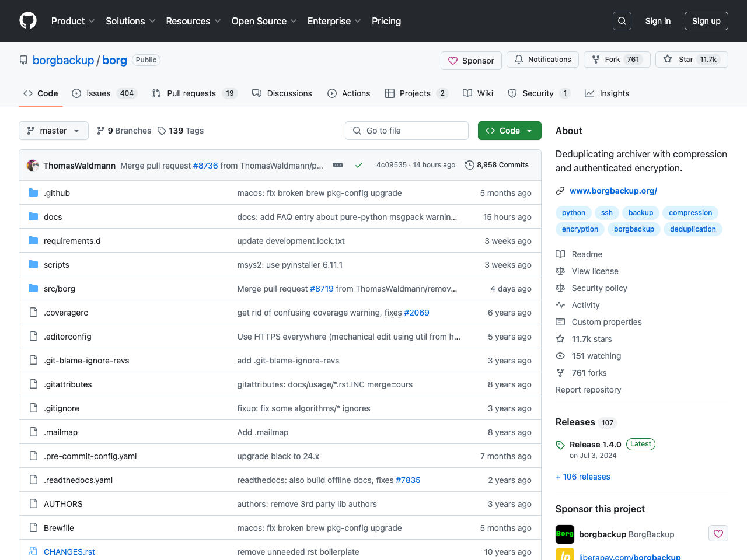Click the Notifications button
The height and width of the screenshot is (560, 747).
coord(543,60)
